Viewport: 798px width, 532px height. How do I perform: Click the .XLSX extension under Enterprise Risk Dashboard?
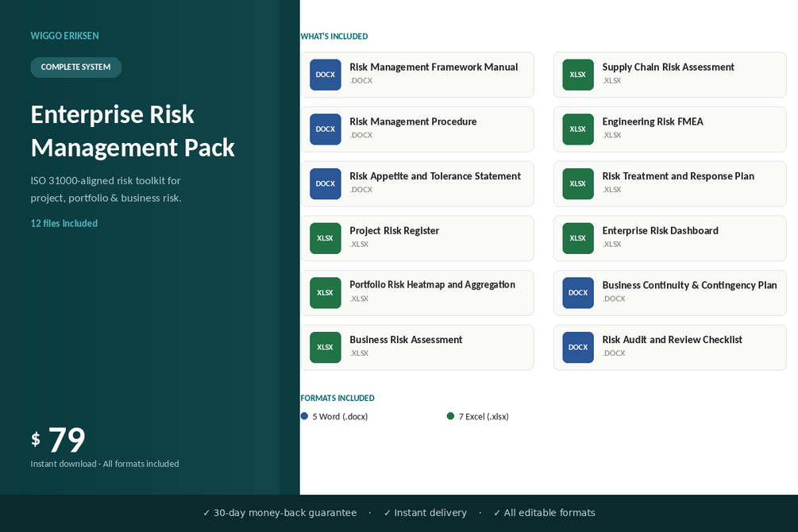point(611,245)
